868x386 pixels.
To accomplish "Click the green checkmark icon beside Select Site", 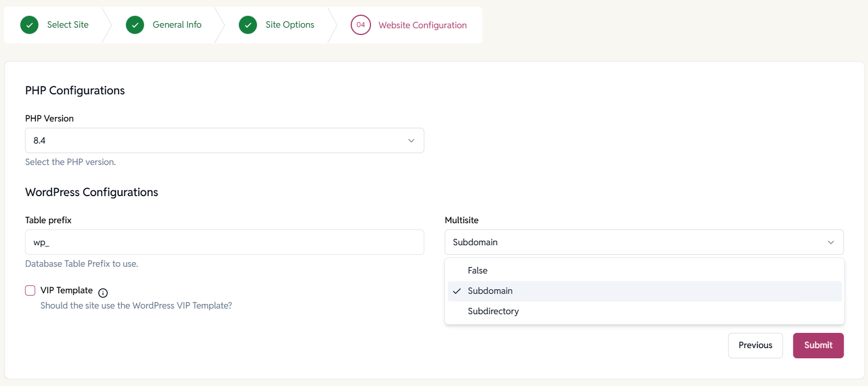I will coord(29,25).
